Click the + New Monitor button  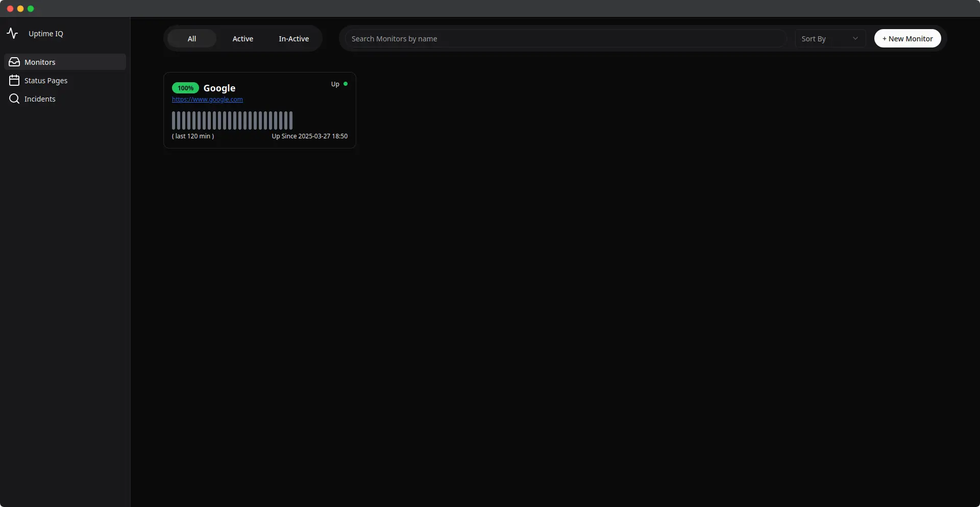click(x=908, y=38)
